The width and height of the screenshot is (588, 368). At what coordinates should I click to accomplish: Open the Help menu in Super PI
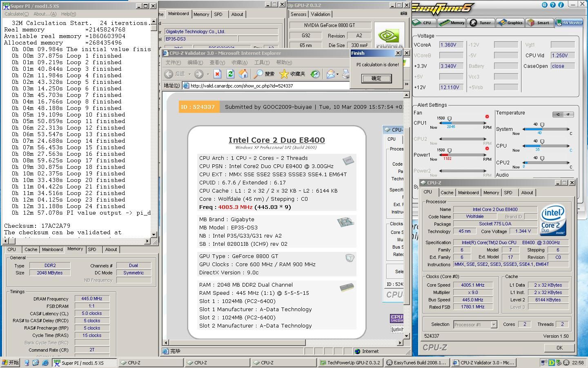point(69,14)
